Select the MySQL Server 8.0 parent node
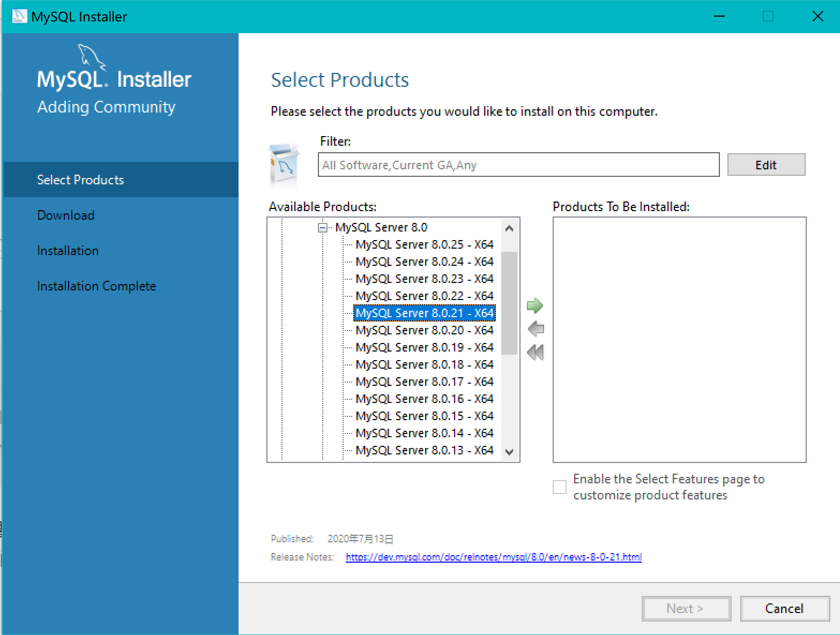 point(381,227)
